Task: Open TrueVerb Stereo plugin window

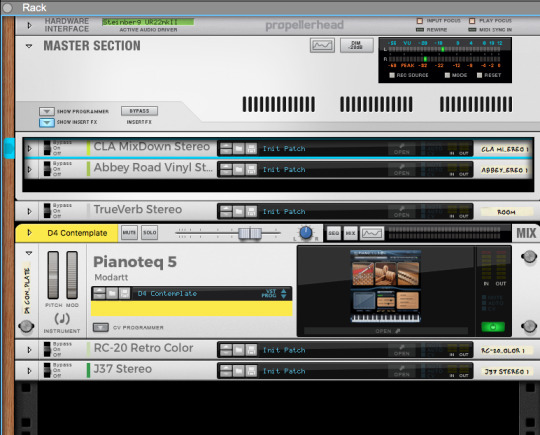Action: tap(402, 211)
